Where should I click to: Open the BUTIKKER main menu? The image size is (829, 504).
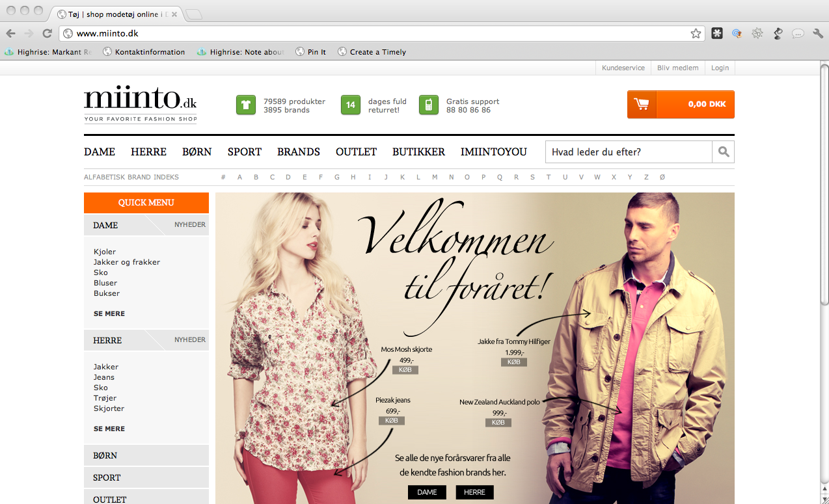(x=418, y=152)
